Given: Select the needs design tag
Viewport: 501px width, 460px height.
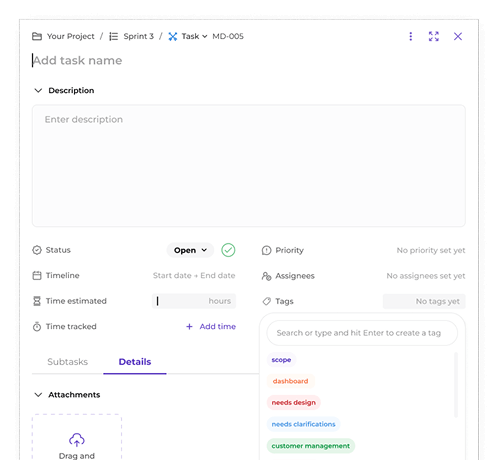Looking at the screenshot, I should [293, 403].
